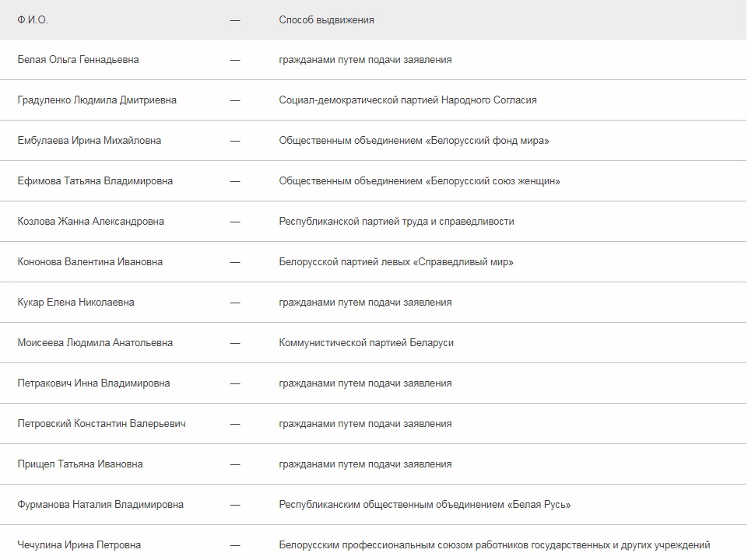
Task: Click Моисеева Людмила Анатольевна
Action: pyautogui.click(x=95, y=343)
